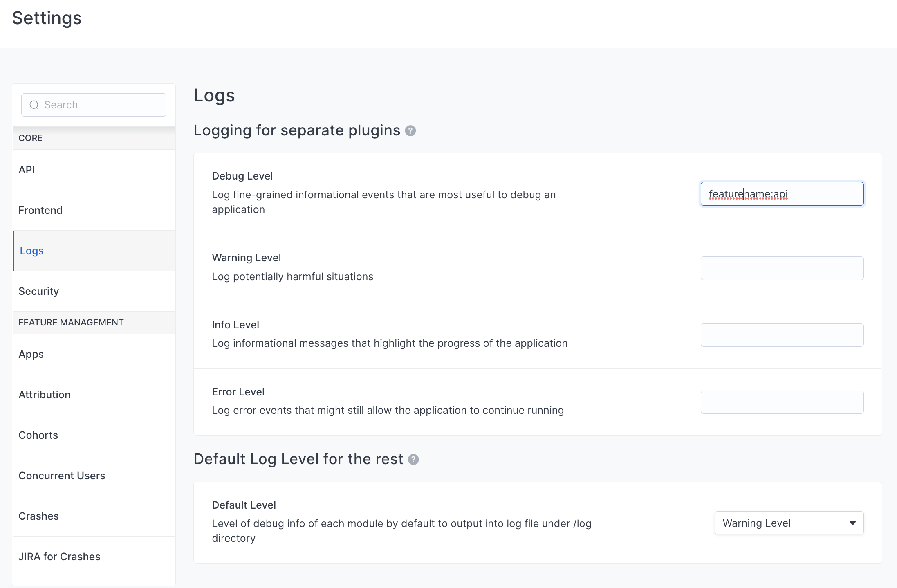This screenshot has width=897, height=588.
Task: Click description 'Log error events that might still allow'
Action: pyautogui.click(x=388, y=411)
